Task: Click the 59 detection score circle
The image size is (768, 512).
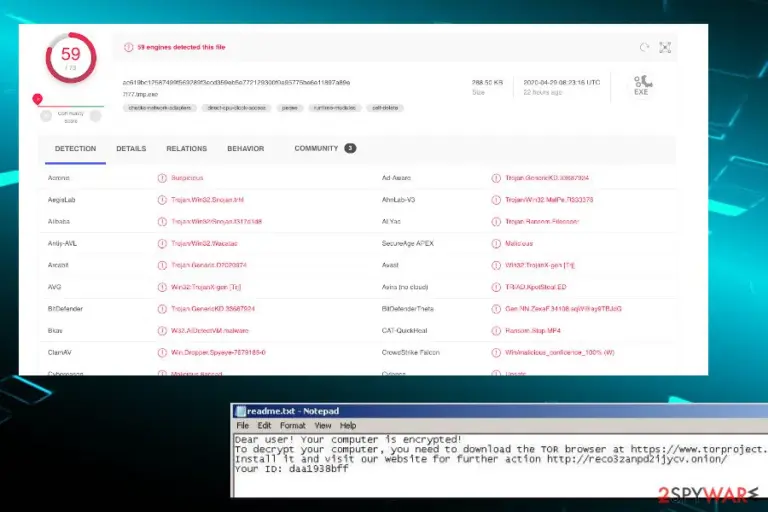Action: click(71, 58)
